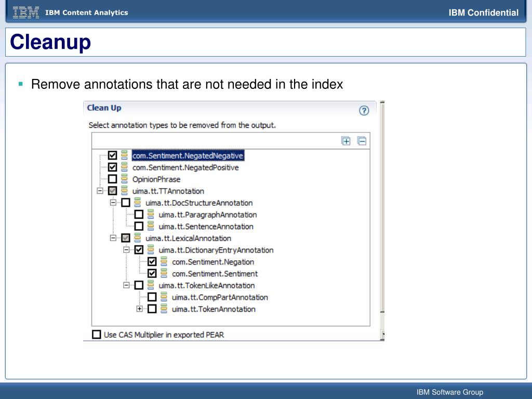Enable Use CAS Multiplier in exported PEAR
This screenshot has height=399, width=532.
click(x=96, y=335)
